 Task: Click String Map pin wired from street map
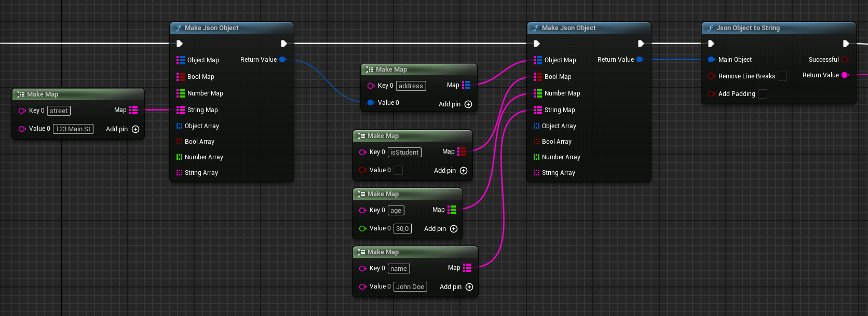pyautogui.click(x=181, y=110)
